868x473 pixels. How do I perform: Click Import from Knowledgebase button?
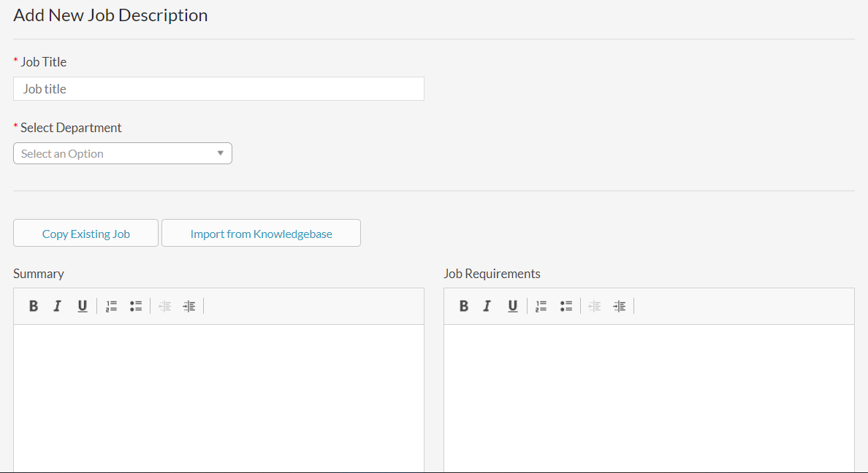tap(261, 233)
